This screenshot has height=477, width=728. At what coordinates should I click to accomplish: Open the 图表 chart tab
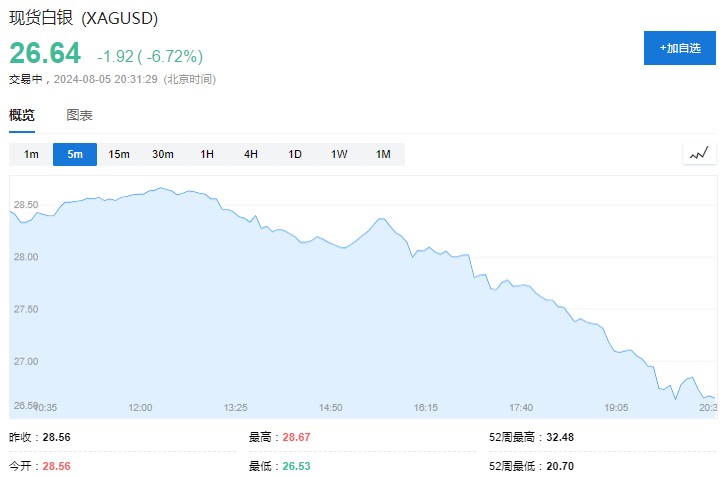[x=80, y=115]
